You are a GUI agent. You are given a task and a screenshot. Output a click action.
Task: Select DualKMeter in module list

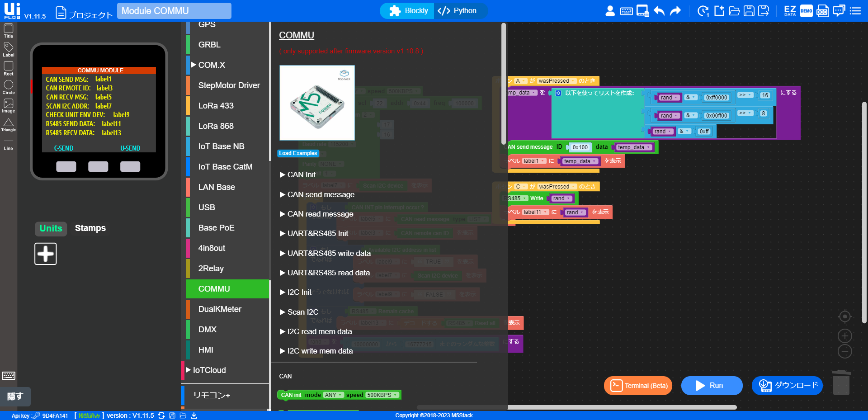coord(220,309)
